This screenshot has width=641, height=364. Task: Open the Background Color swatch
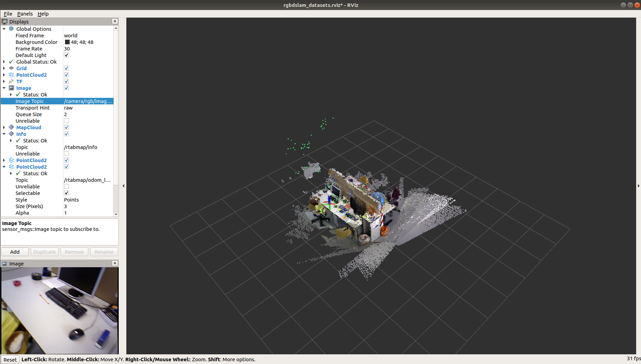point(67,42)
